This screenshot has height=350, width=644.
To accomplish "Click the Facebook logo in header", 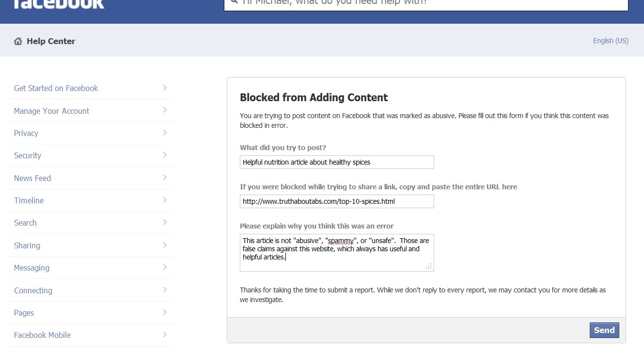I will pyautogui.click(x=58, y=4).
